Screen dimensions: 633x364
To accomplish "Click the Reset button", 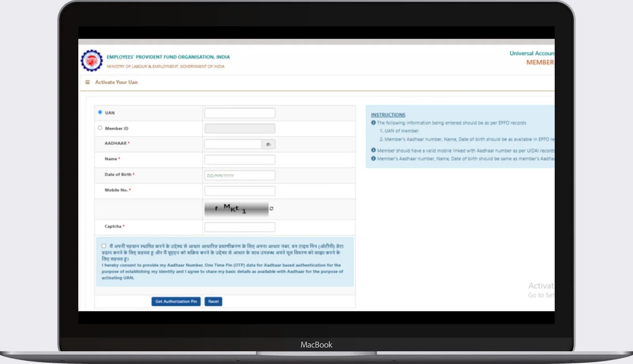I will click(x=213, y=301).
